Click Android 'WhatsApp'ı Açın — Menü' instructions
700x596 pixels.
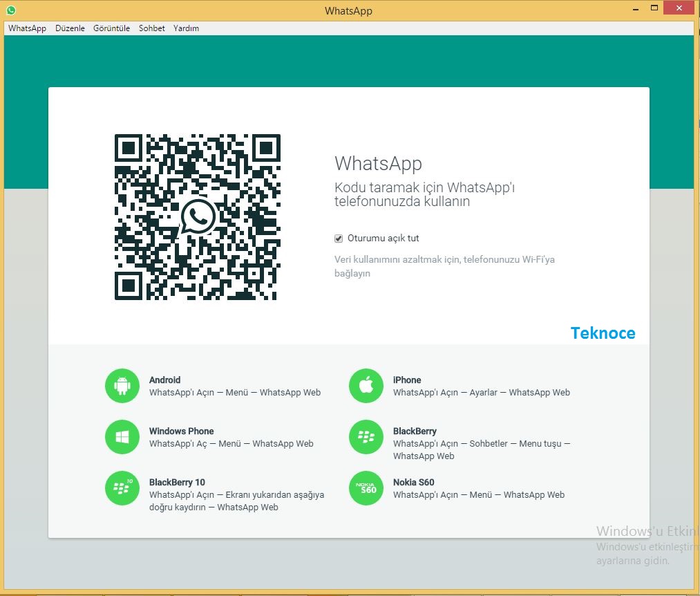[x=235, y=393]
